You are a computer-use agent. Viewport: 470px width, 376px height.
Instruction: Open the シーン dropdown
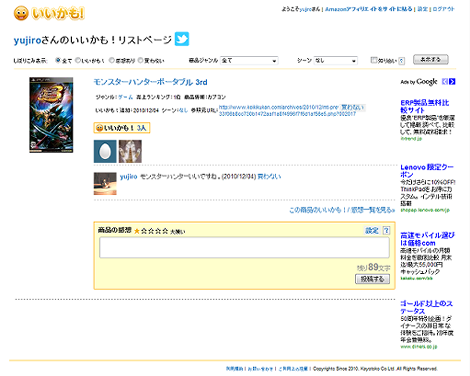point(336,60)
